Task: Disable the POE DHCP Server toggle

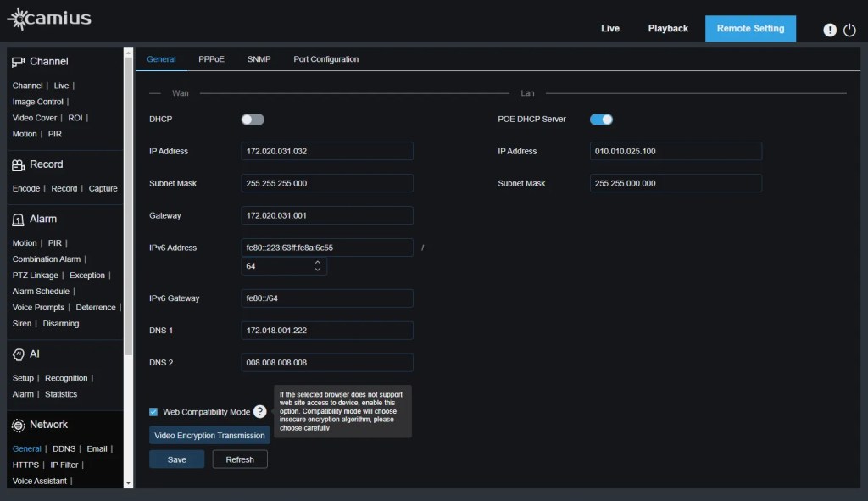Action: [601, 120]
